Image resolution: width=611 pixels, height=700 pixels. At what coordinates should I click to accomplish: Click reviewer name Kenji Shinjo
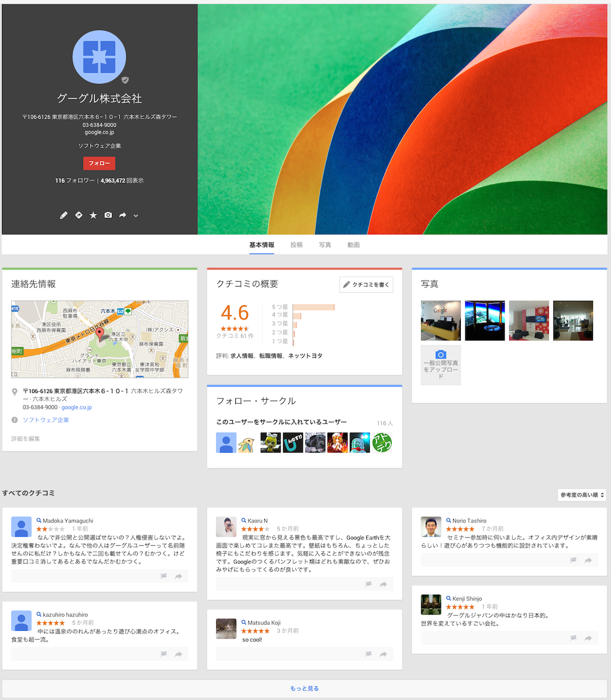(x=467, y=599)
